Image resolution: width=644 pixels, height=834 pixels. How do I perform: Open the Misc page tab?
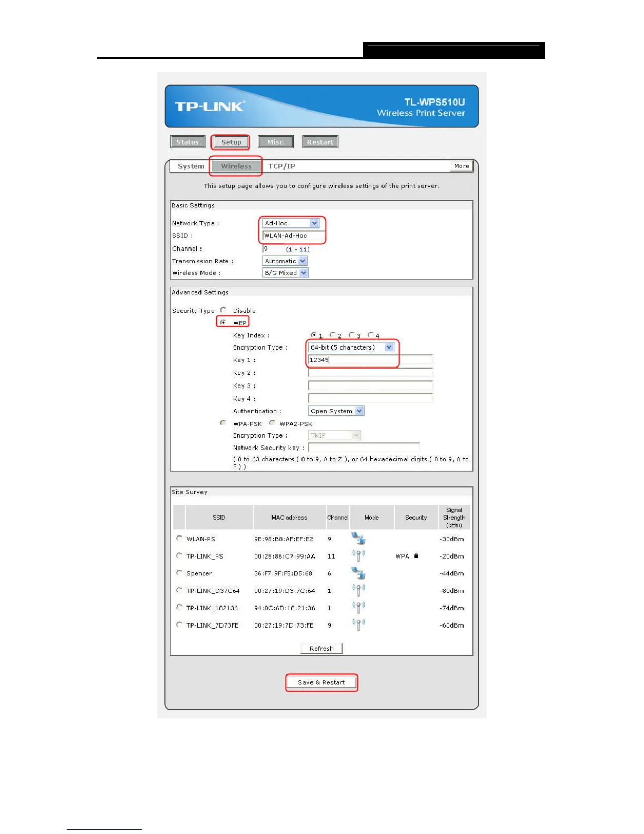[x=275, y=142]
